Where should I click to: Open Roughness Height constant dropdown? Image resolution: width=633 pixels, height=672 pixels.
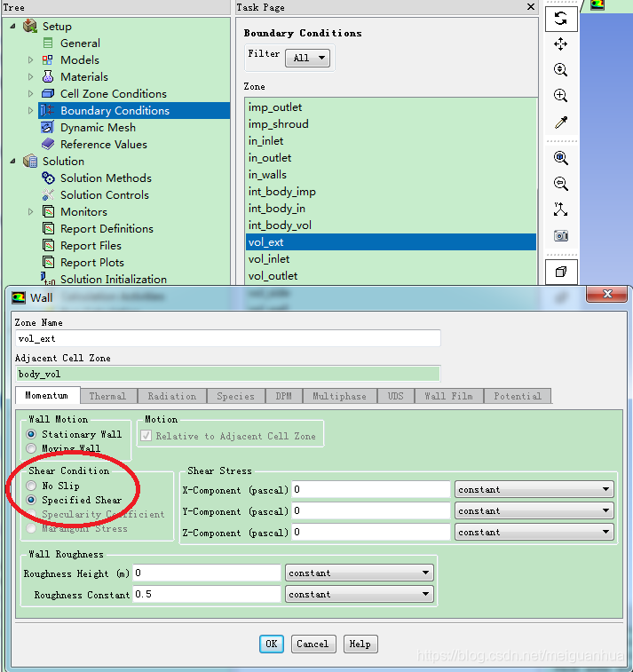[360, 573]
